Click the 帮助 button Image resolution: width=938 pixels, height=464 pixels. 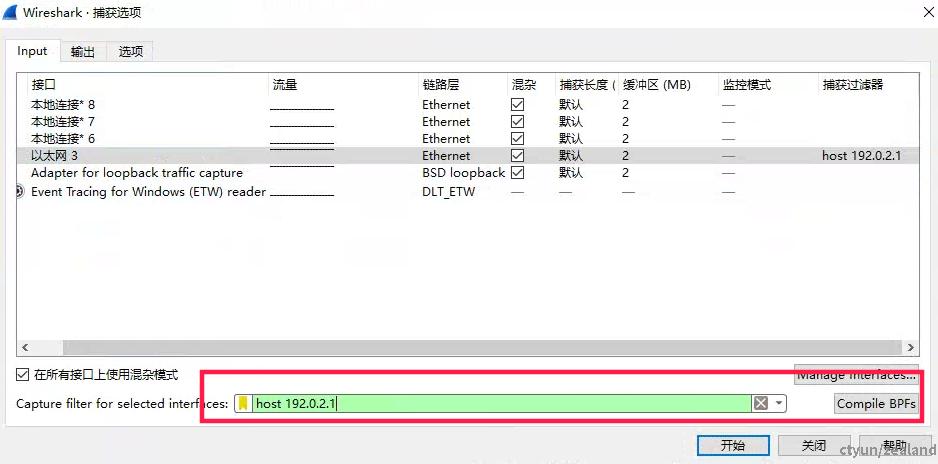895,445
